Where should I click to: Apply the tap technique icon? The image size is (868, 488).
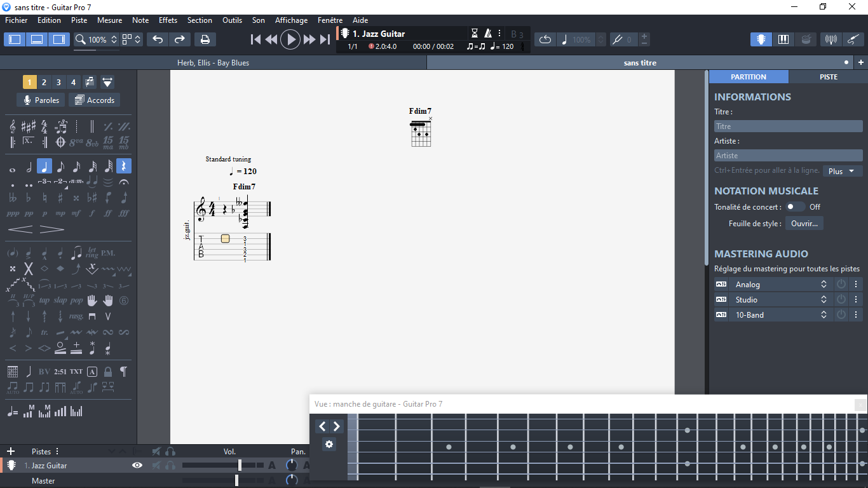click(x=44, y=301)
